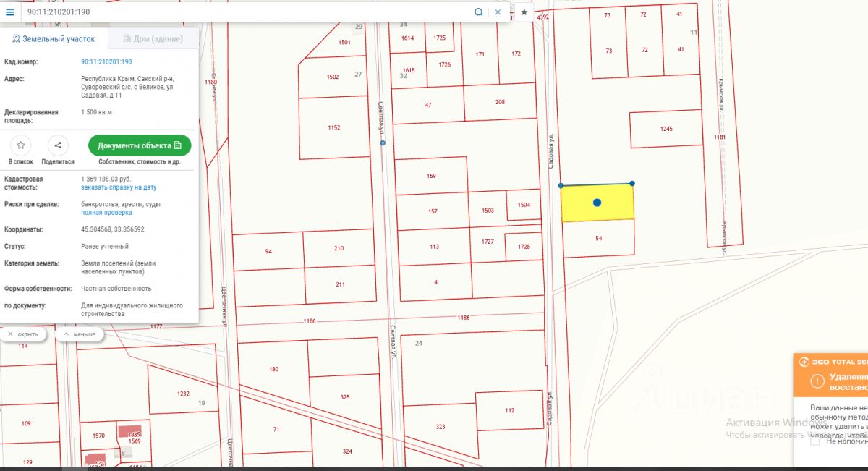The height and width of the screenshot is (471, 868).
Task: Clear the search field with the X
Action: (498, 12)
